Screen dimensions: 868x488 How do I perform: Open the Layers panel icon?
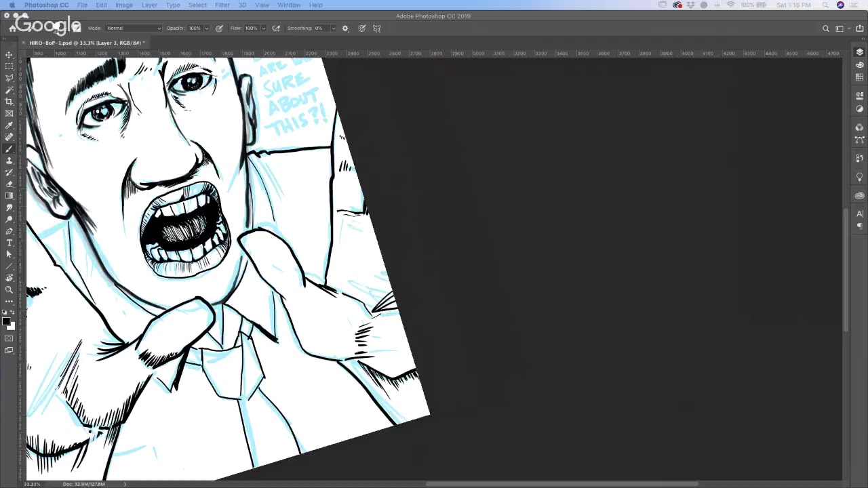tap(860, 53)
